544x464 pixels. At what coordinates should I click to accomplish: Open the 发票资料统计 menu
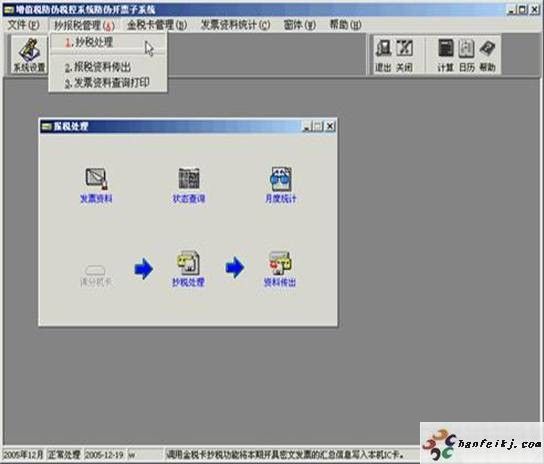pos(236,25)
